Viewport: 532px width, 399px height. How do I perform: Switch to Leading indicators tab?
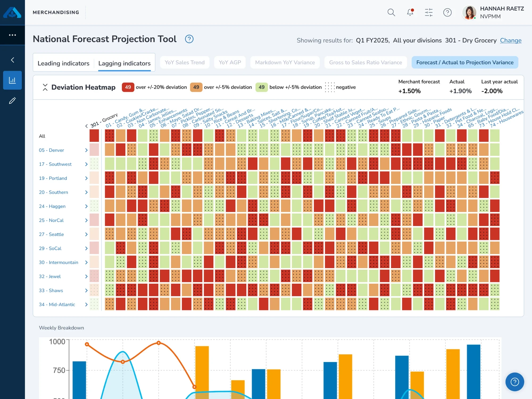pos(64,63)
